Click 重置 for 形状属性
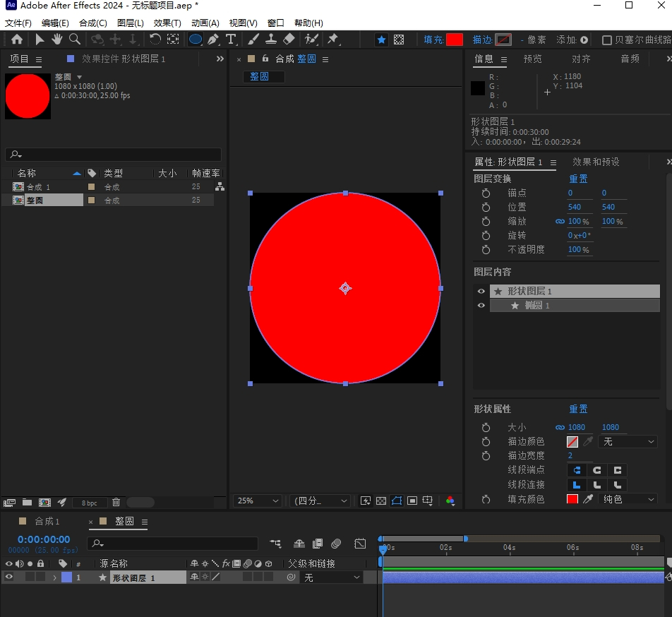Viewport: 672px width, 617px height. pos(578,409)
